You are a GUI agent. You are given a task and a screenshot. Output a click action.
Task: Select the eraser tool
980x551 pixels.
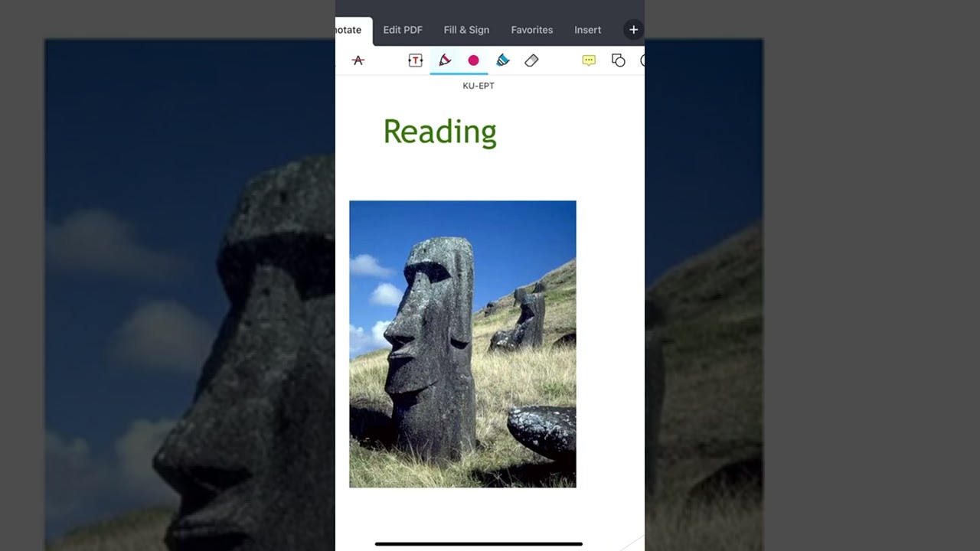[531, 60]
